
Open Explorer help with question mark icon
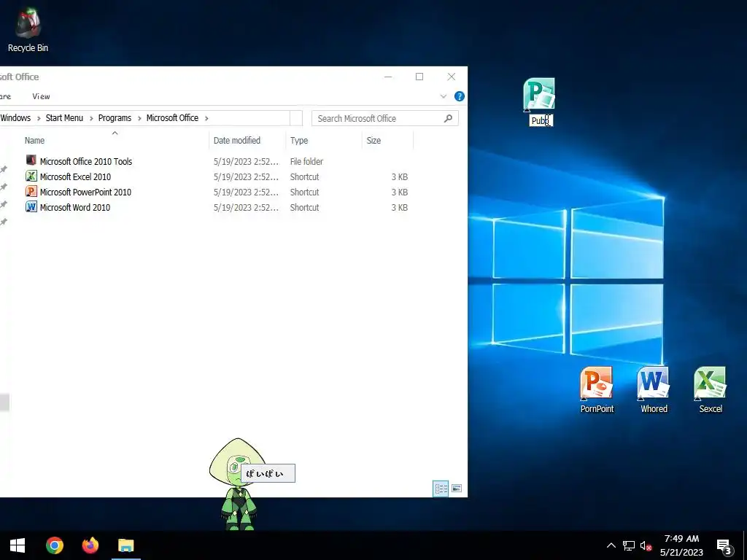(460, 96)
